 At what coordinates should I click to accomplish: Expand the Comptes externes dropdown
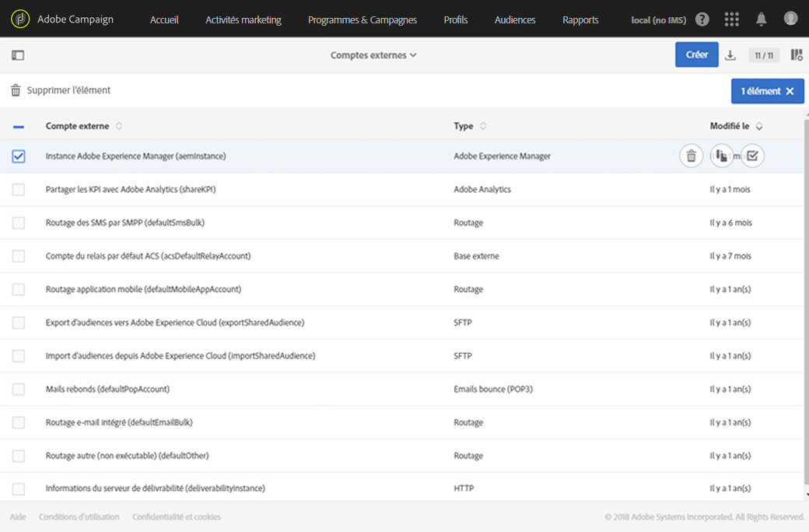[373, 55]
